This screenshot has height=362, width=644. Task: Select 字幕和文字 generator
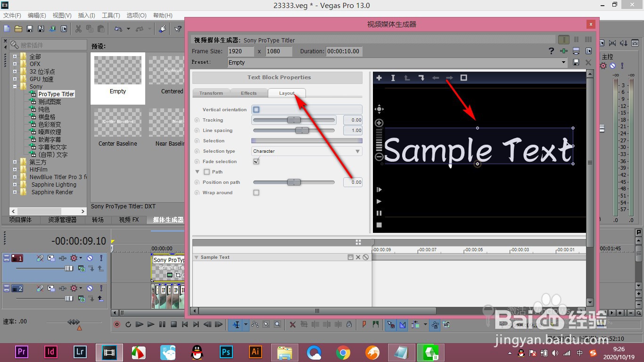click(x=53, y=147)
